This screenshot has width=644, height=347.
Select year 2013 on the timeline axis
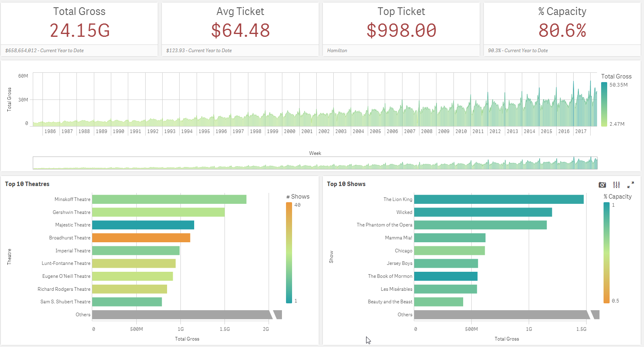click(x=513, y=131)
